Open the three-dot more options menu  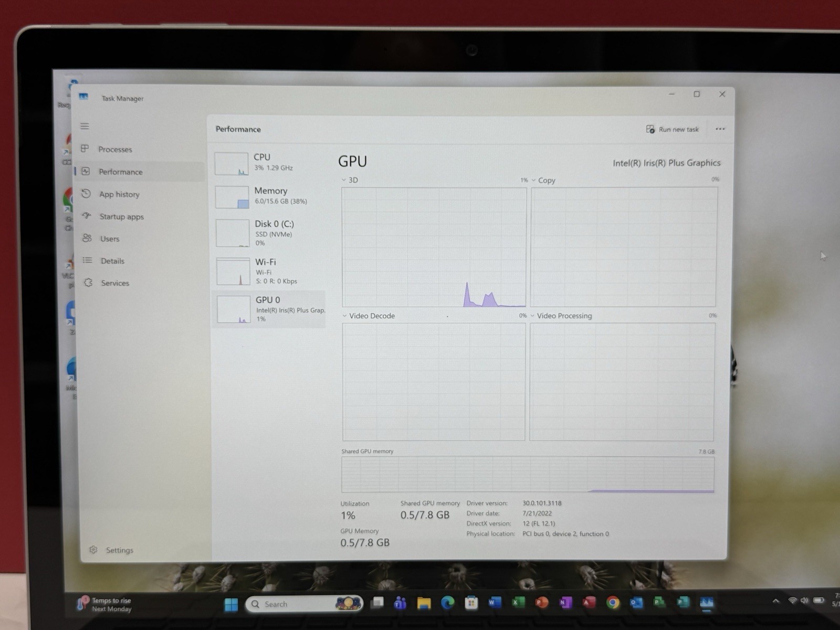[x=720, y=129]
